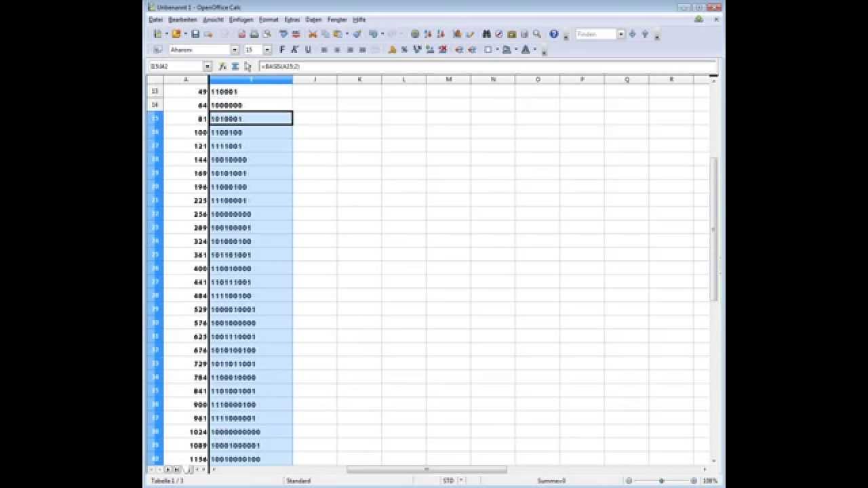Viewport: 868px width, 488px height.
Task: Activate the format paintbrush icon
Action: pos(357,34)
